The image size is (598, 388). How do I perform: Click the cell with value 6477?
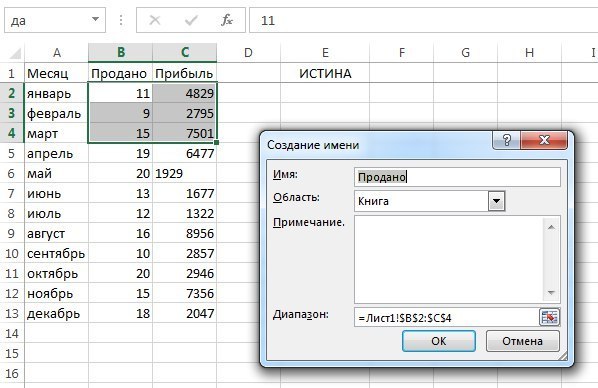click(185, 153)
